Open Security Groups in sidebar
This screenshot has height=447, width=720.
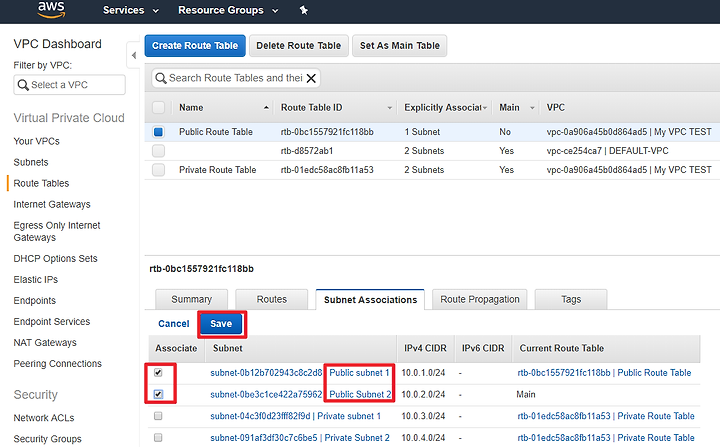click(47, 439)
